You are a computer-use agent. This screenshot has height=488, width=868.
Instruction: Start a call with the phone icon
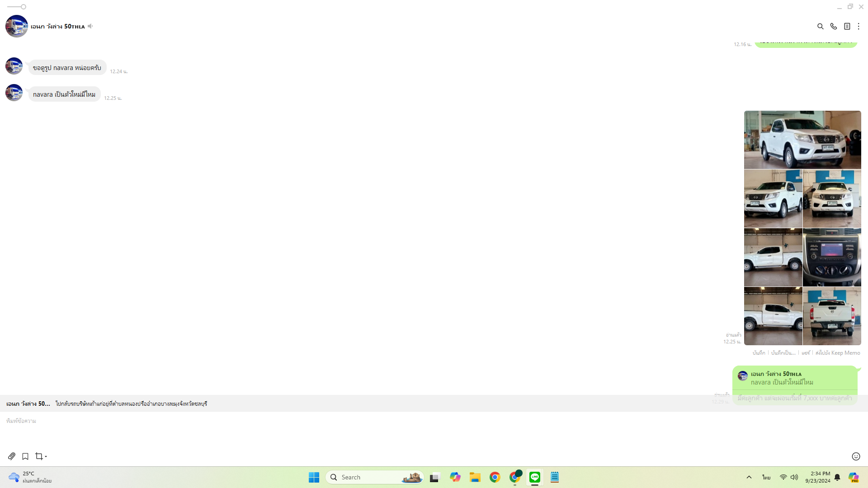(x=834, y=27)
